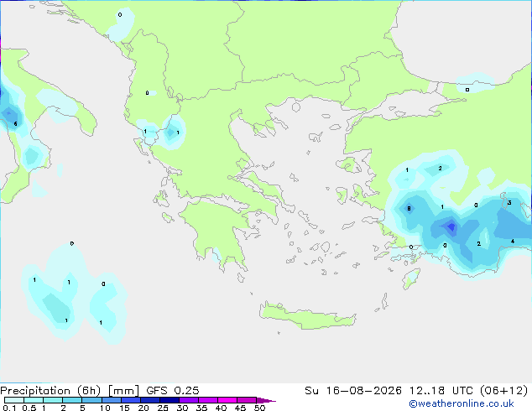Click the legend scale label "0.5"
The height and width of the screenshot is (411, 532).
(x=29, y=408)
